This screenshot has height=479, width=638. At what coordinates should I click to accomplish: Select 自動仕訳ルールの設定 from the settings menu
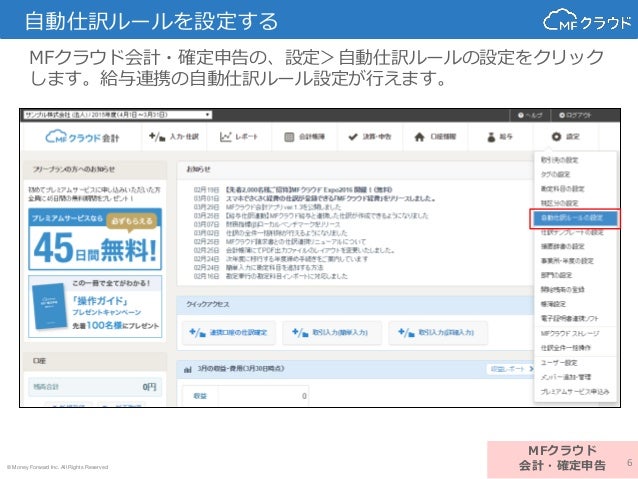pyautogui.click(x=575, y=218)
